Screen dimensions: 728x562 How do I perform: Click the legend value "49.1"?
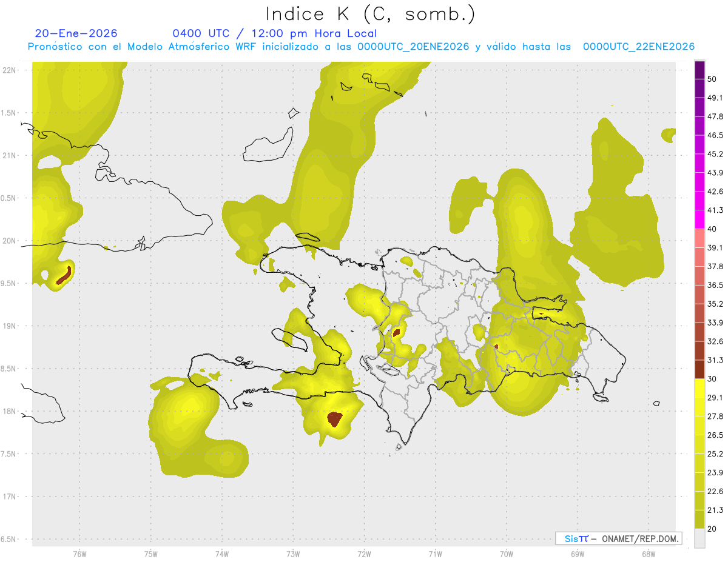tap(715, 98)
